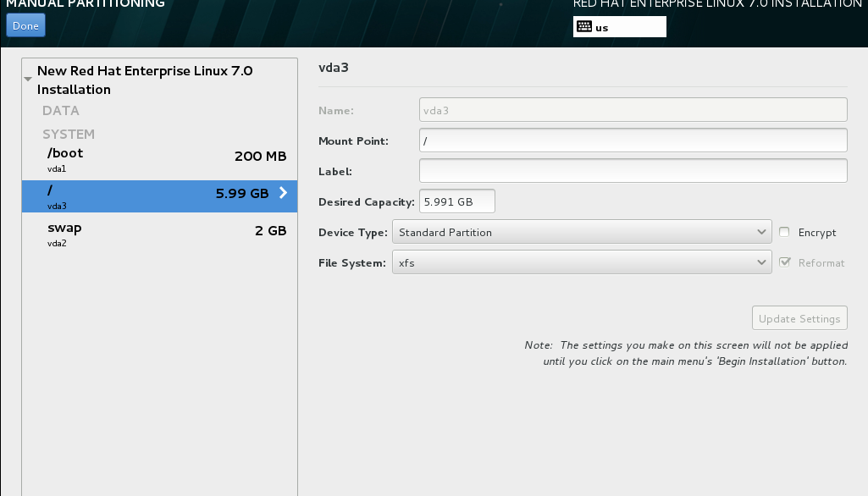Click the 2 GB size of swap
The width and height of the screenshot is (868, 496).
(271, 231)
